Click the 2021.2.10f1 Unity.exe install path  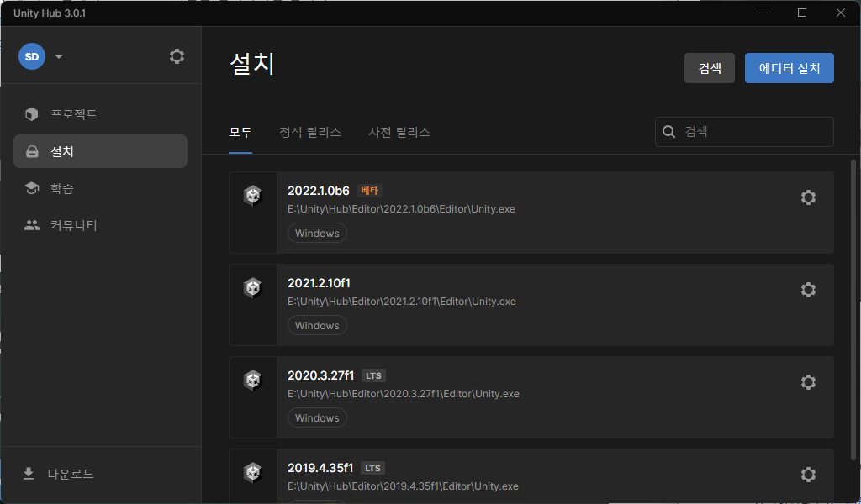[402, 301]
